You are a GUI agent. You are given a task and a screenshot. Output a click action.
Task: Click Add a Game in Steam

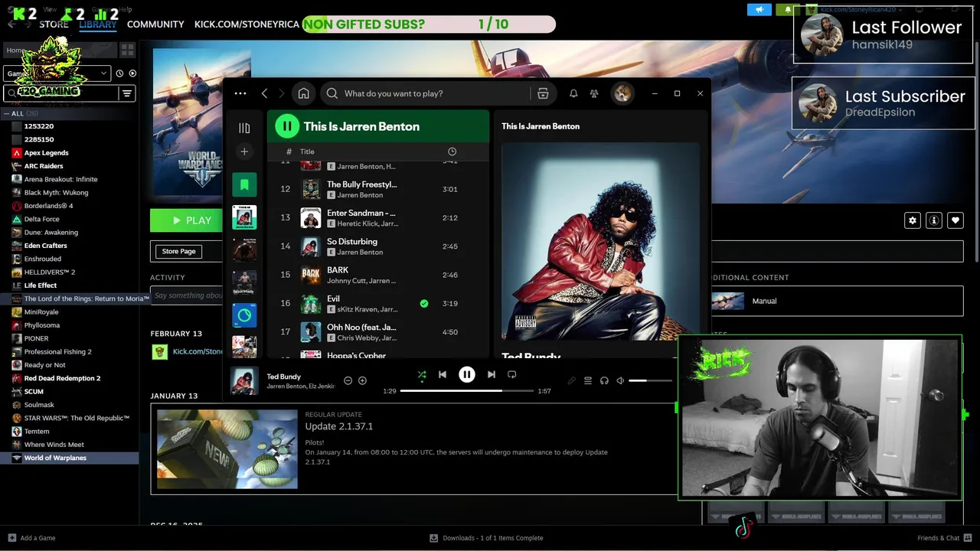point(31,538)
